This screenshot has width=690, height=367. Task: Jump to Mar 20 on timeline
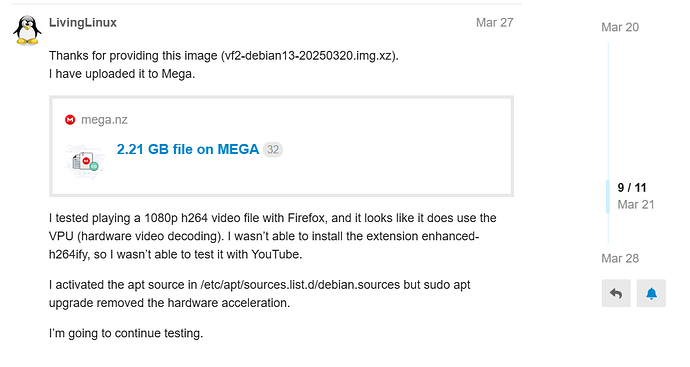click(620, 27)
